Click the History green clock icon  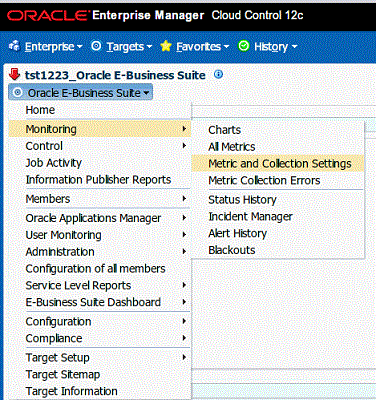pos(244,46)
